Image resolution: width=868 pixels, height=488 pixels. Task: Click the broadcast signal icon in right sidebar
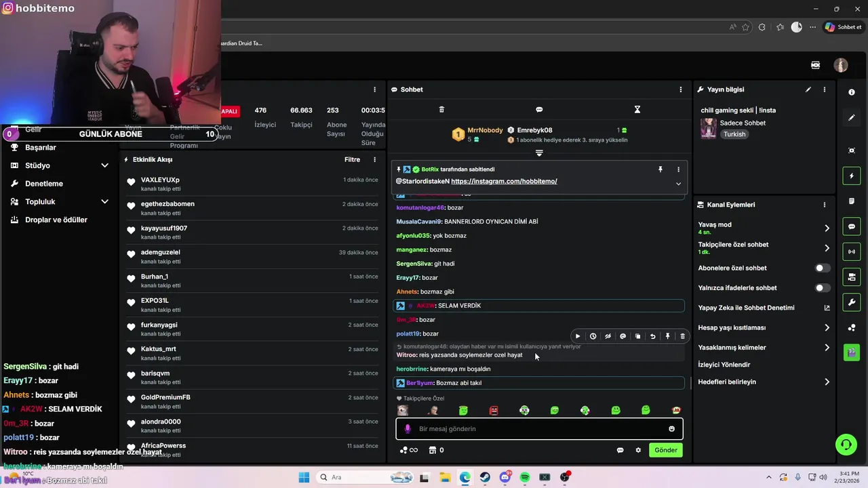[852, 251]
